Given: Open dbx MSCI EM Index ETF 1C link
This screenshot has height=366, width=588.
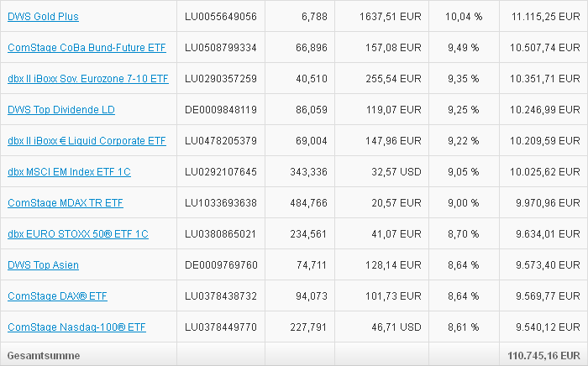Looking at the screenshot, I should (x=69, y=172).
